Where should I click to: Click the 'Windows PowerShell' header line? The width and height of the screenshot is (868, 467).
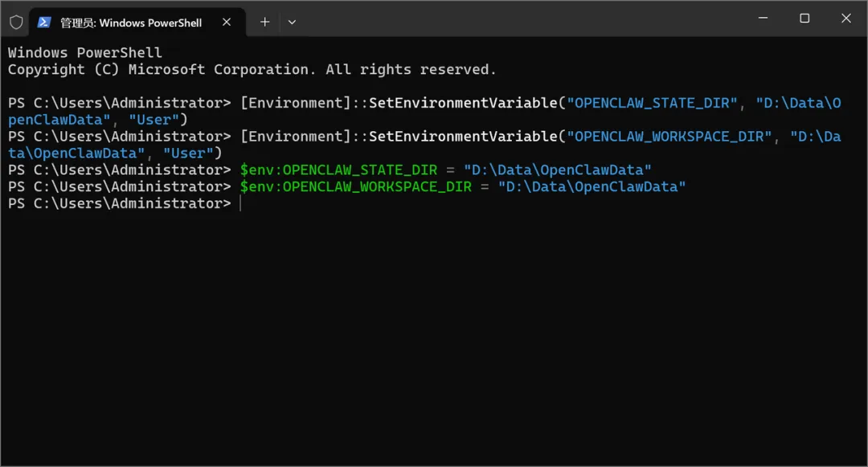tap(84, 52)
